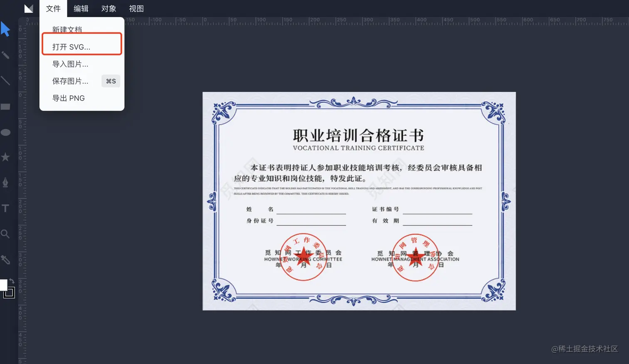Click the app logo icon

29,8
